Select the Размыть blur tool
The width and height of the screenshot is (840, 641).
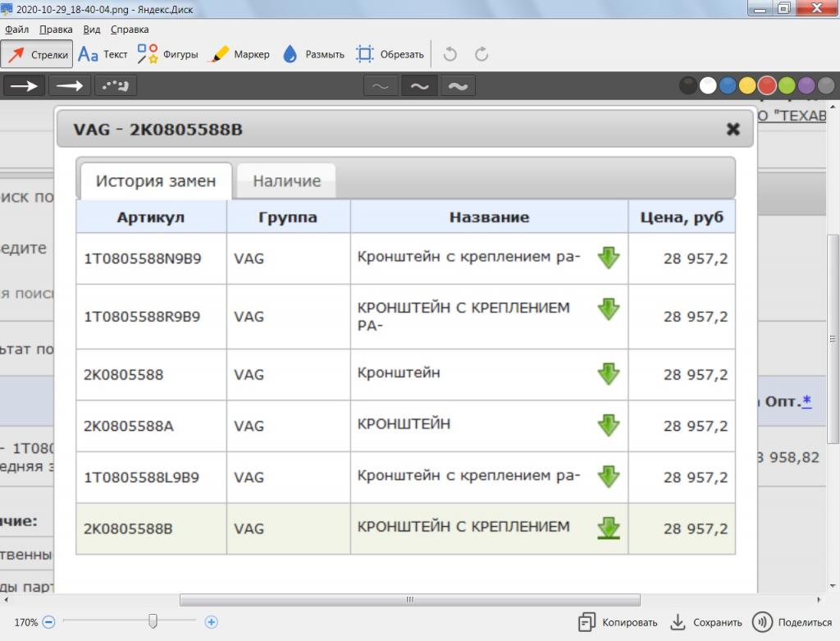pyautogui.click(x=313, y=54)
